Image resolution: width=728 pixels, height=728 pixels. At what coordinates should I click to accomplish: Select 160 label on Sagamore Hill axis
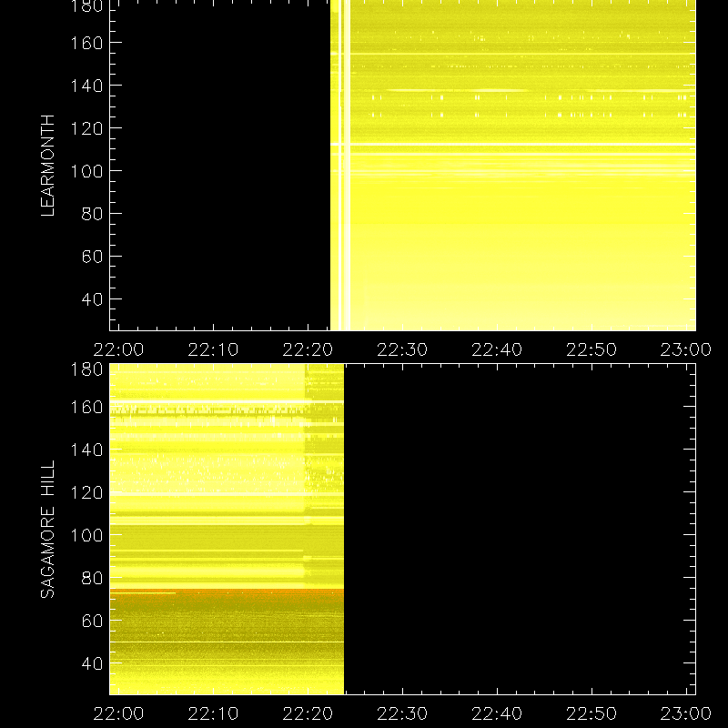point(86,407)
